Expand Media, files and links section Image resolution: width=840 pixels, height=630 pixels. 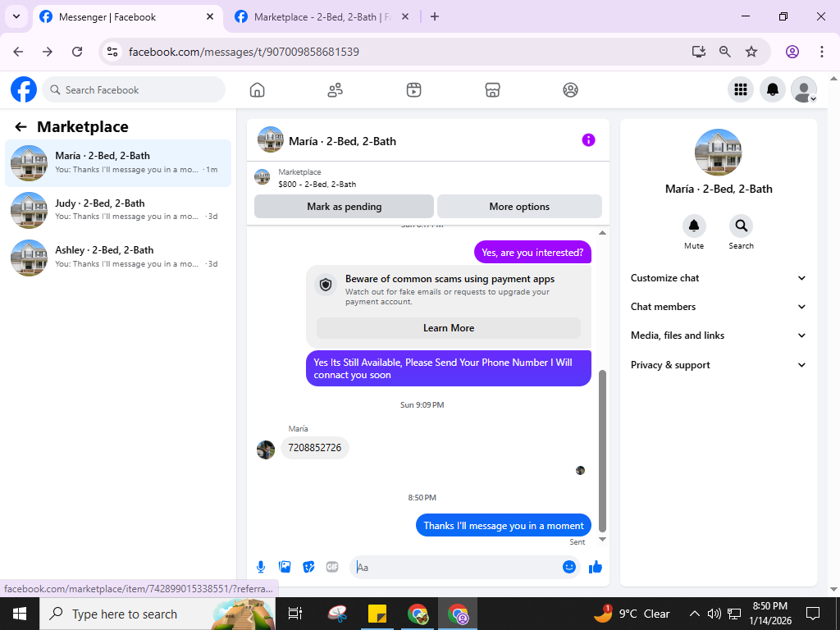pyautogui.click(x=719, y=336)
